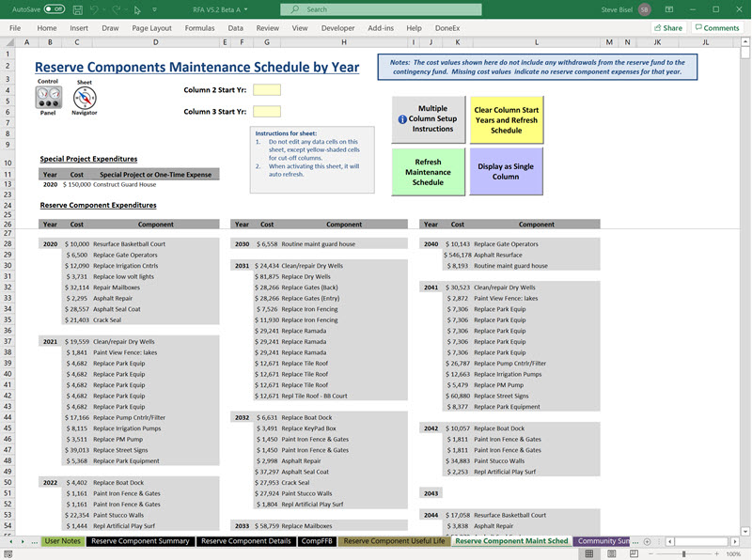Click Clear Column Start Years and Refresh Schedule
Screen dimensions: 752x560
(x=506, y=120)
